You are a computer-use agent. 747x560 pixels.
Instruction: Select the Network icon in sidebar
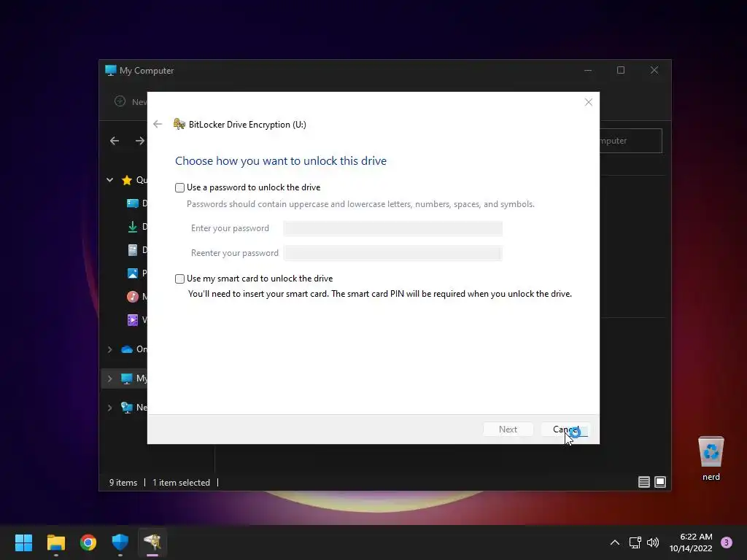[127, 408]
